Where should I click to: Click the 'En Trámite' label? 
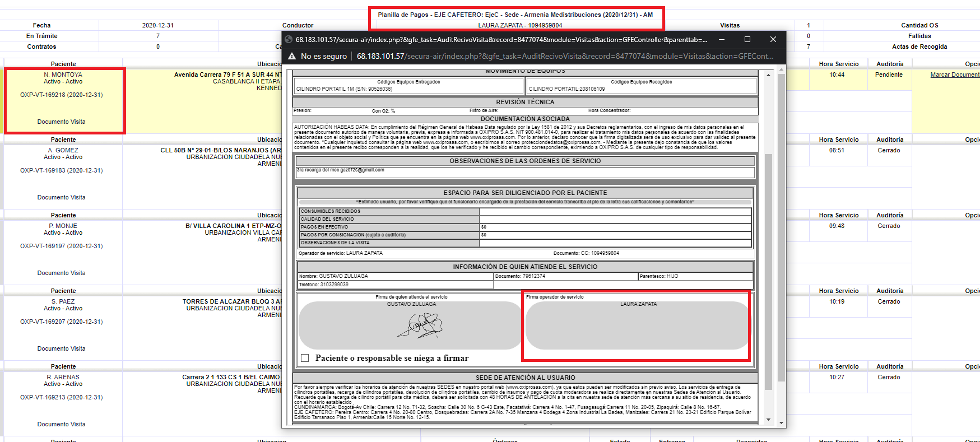pyautogui.click(x=42, y=36)
